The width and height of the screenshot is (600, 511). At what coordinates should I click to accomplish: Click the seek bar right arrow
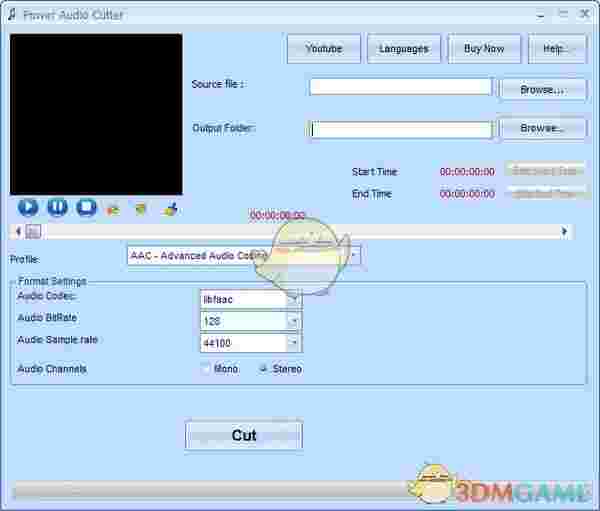564,231
